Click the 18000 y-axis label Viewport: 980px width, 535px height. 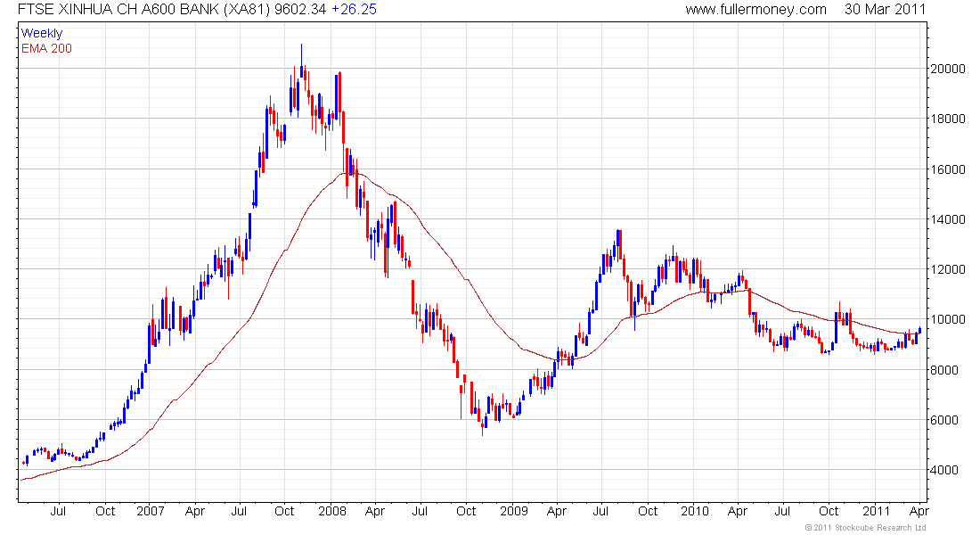pyautogui.click(x=948, y=119)
